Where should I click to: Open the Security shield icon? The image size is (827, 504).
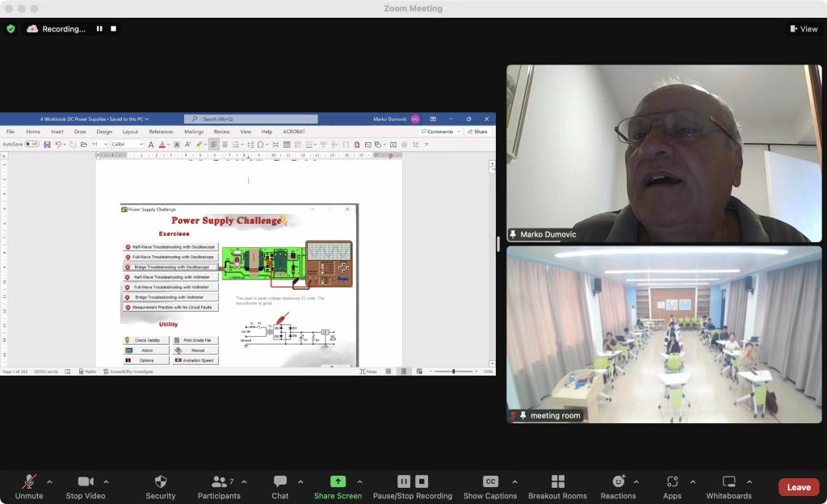[161, 482]
